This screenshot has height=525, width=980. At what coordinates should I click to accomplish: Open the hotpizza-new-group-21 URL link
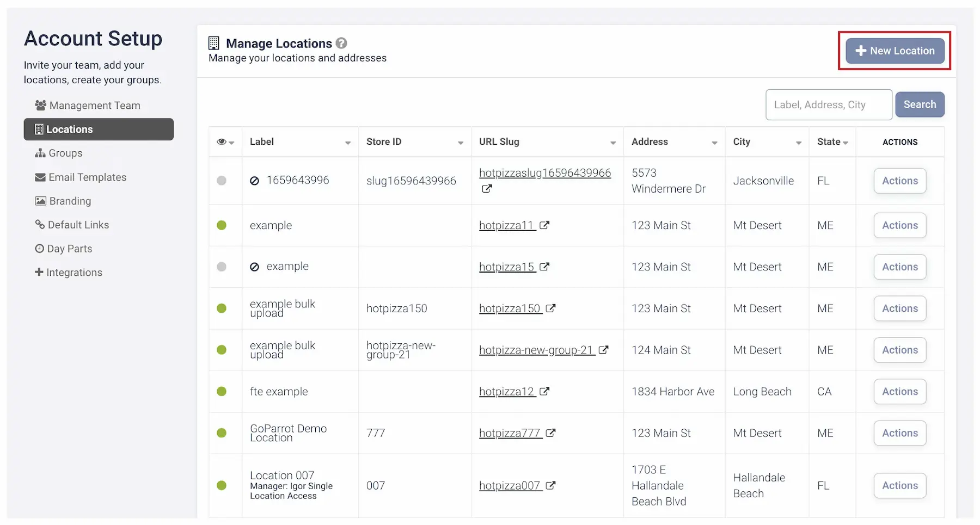coord(536,350)
